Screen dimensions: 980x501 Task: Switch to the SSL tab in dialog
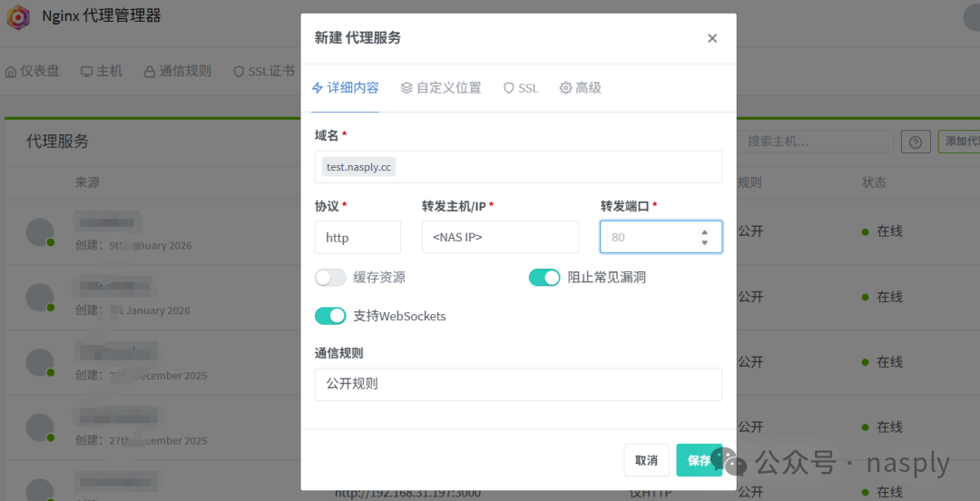point(521,88)
